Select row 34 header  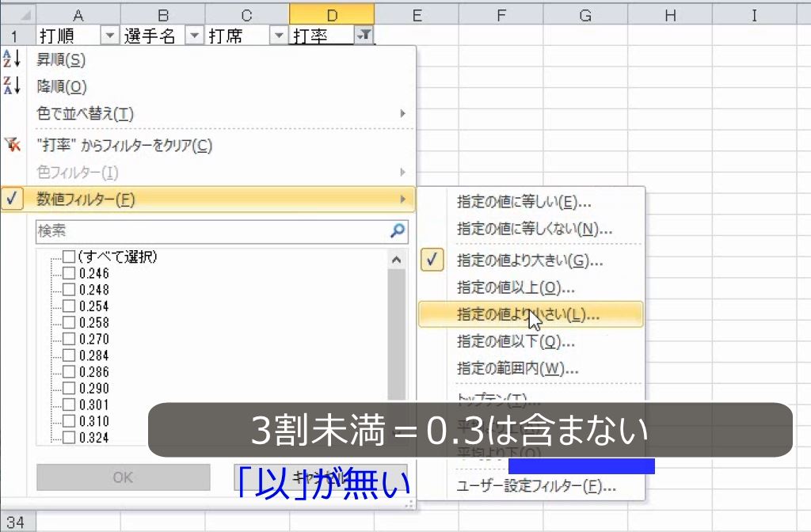coord(17,522)
